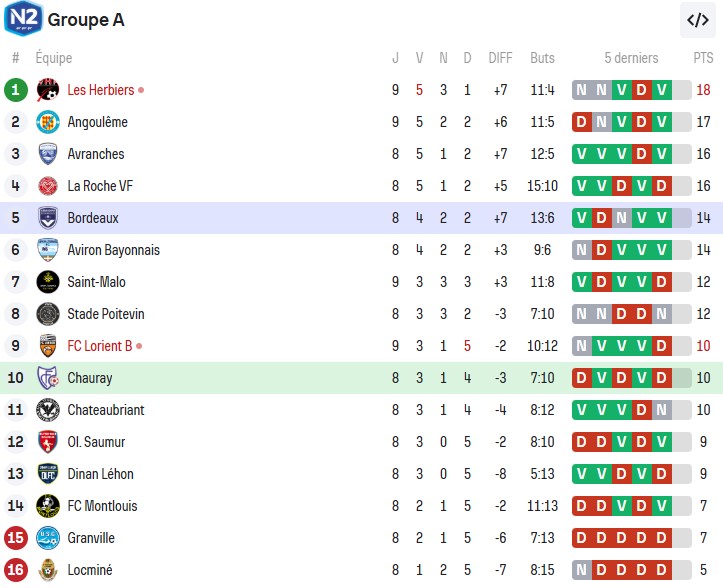723x588 pixels.
Task: Click the FC Lorient B crest
Action: click(x=47, y=346)
